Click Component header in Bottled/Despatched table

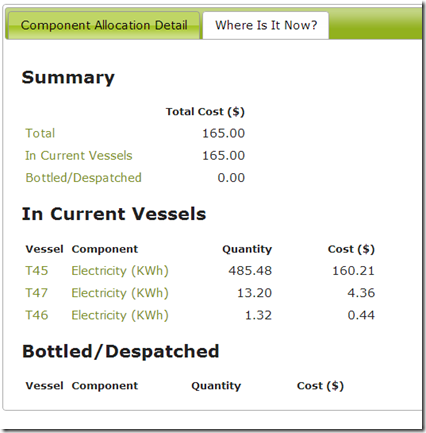coord(105,386)
